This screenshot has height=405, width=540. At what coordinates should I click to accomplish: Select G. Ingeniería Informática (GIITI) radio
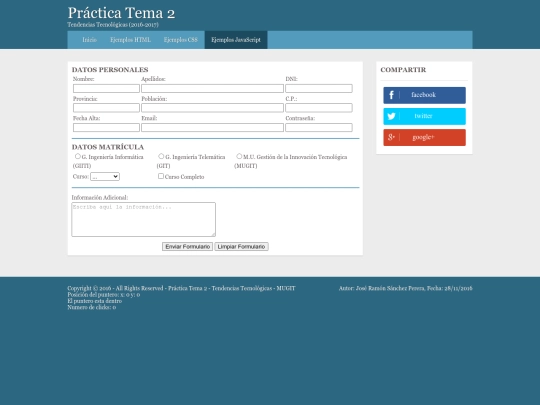(77, 156)
